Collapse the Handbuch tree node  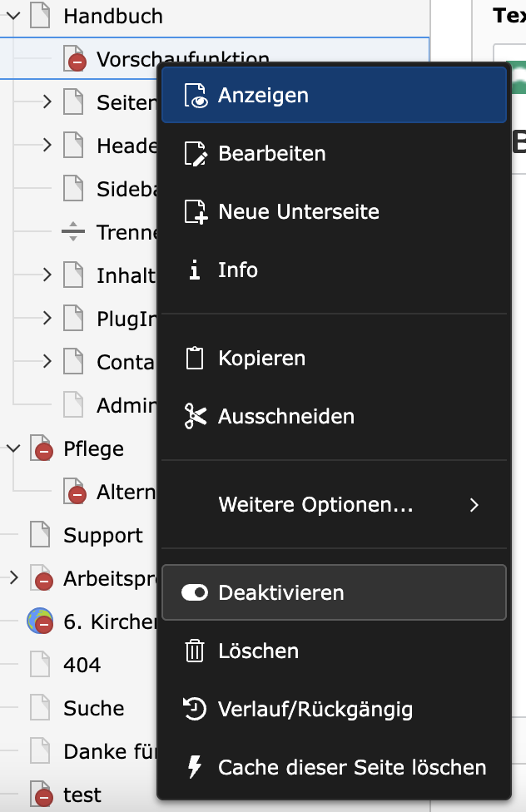pyautogui.click(x=13, y=16)
